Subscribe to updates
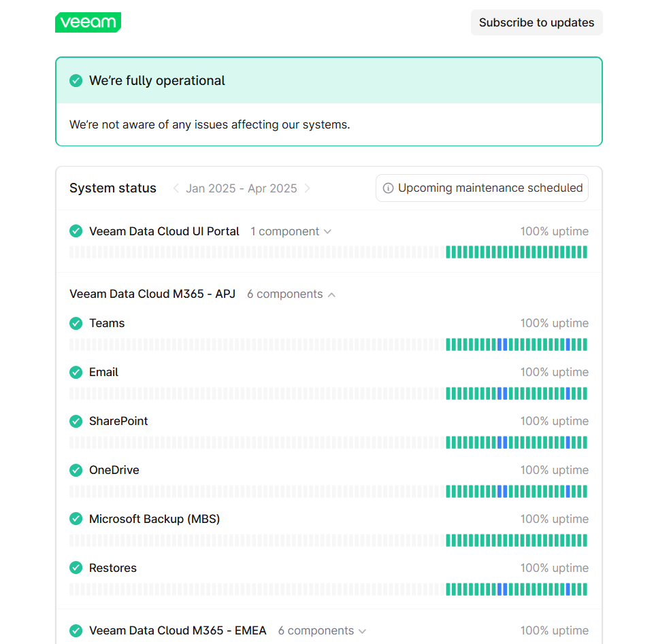The image size is (656, 644). click(x=536, y=22)
